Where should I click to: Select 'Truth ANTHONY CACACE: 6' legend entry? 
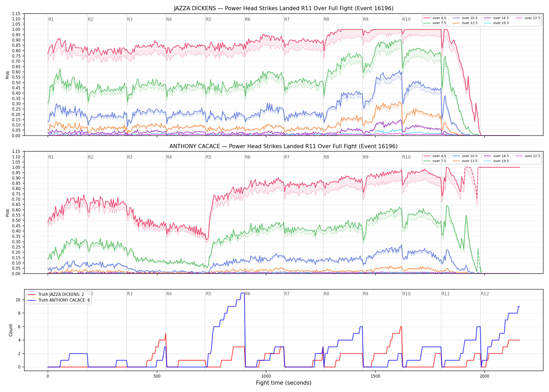coord(64,300)
